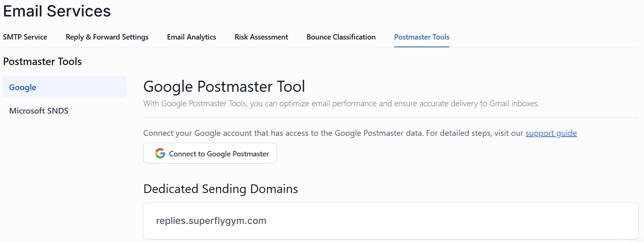The height and width of the screenshot is (242, 644).
Task: Click the Connect your Google account instruction text
Action: 334,133
